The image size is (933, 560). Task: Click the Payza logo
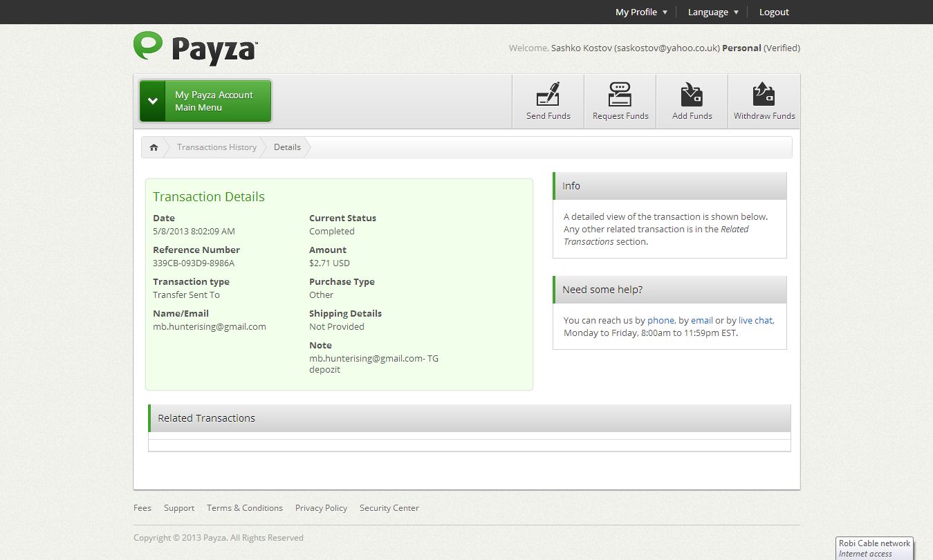[x=196, y=48]
